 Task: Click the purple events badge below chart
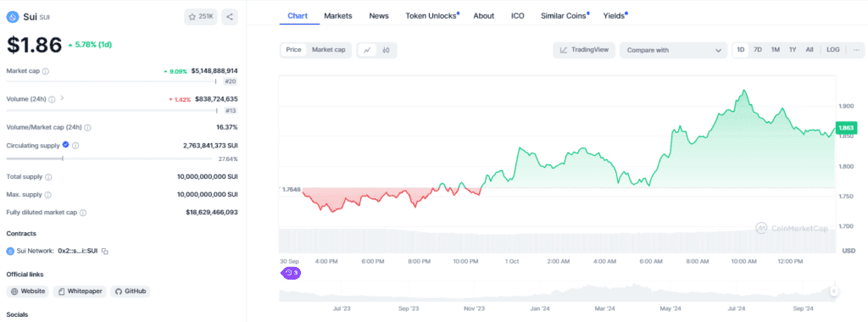[292, 273]
